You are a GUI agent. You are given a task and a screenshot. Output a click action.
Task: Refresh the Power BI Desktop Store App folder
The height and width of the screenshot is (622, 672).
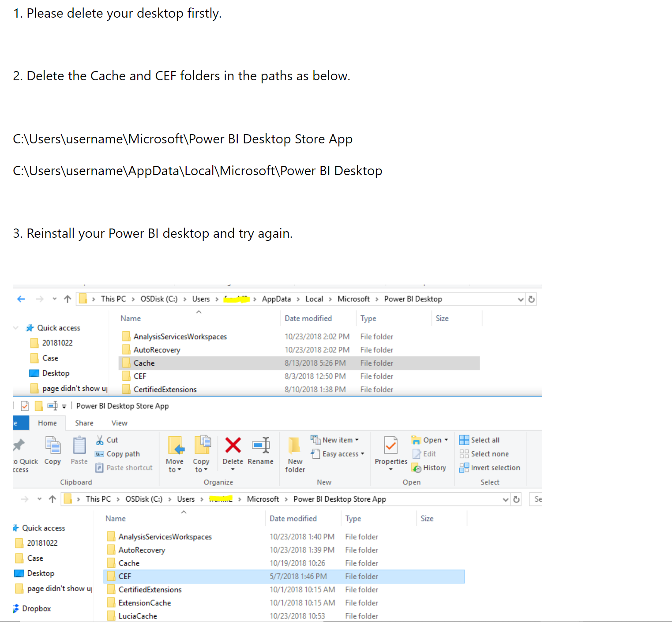point(516,499)
